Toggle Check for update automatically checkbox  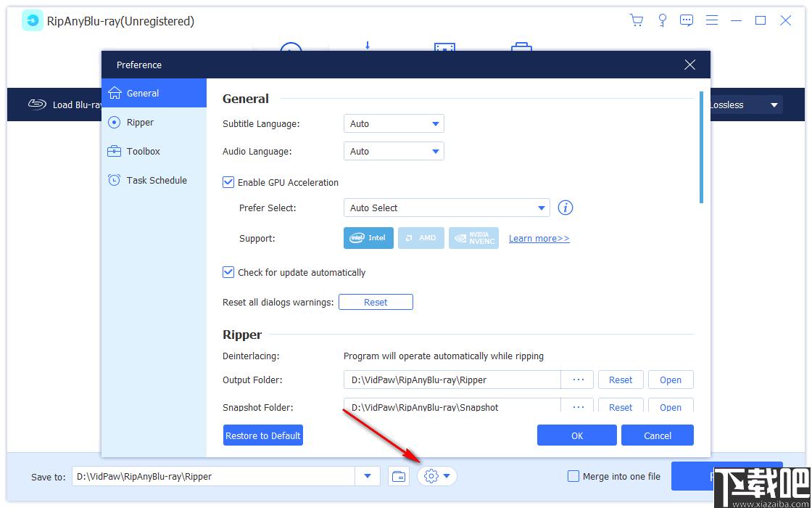[x=228, y=272]
